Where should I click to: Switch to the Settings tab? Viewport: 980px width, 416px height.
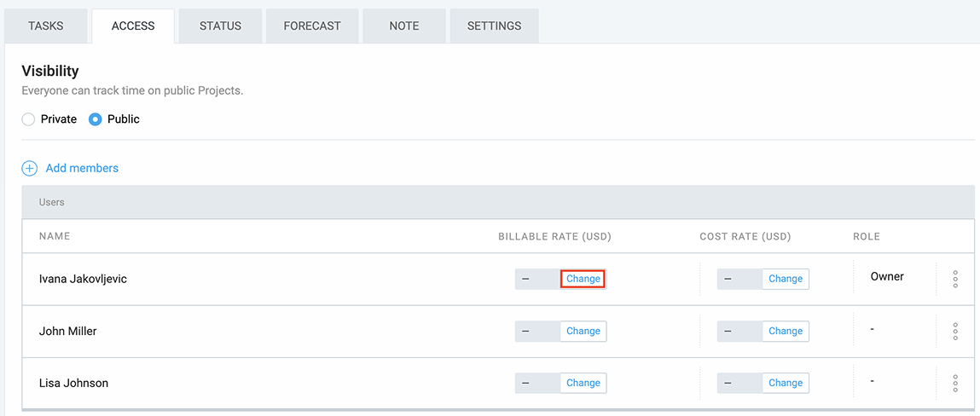point(494,26)
